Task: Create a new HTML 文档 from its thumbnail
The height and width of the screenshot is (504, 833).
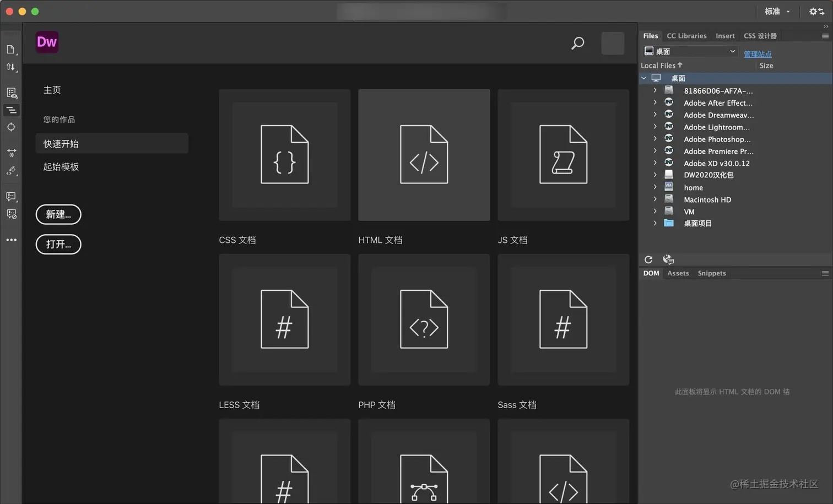Action: point(424,155)
